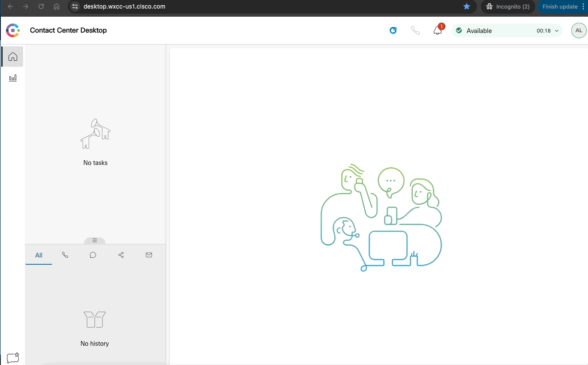Click the feedback chat icon at bottom left
Screen dimensions: 588x365
click(x=13, y=358)
